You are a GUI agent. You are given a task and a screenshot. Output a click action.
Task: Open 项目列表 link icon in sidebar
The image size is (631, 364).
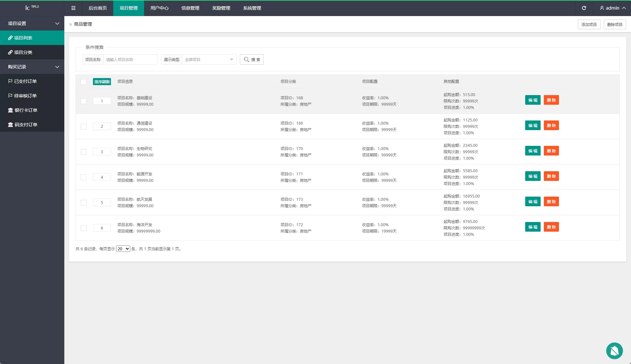pos(10,38)
